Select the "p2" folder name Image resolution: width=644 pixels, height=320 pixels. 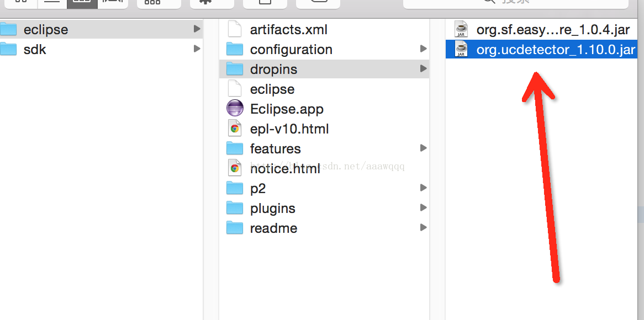[x=258, y=189]
